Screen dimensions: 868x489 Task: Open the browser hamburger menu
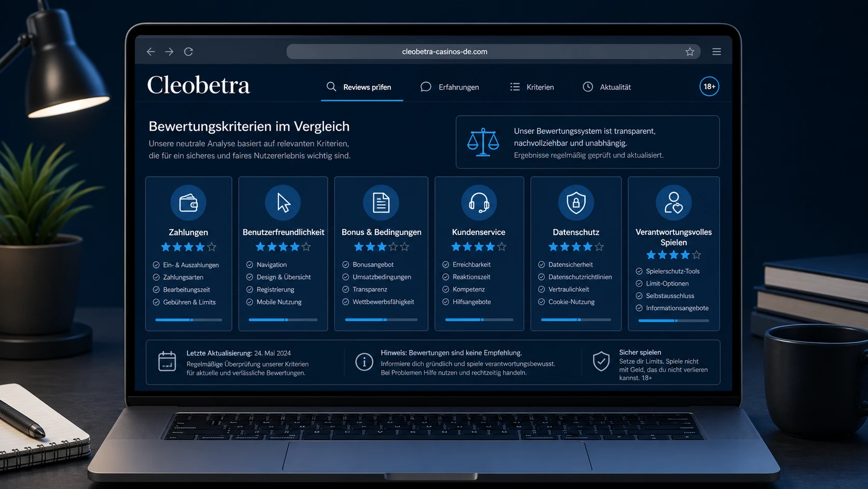pyautogui.click(x=716, y=51)
